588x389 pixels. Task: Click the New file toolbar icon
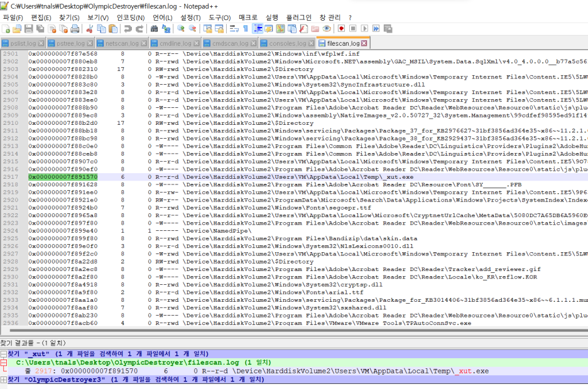6,29
